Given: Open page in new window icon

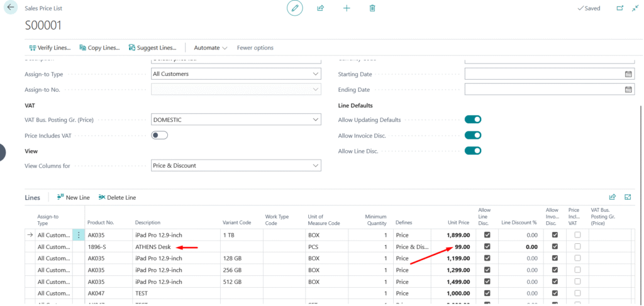Looking at the screenshot, I should (620, 8).
